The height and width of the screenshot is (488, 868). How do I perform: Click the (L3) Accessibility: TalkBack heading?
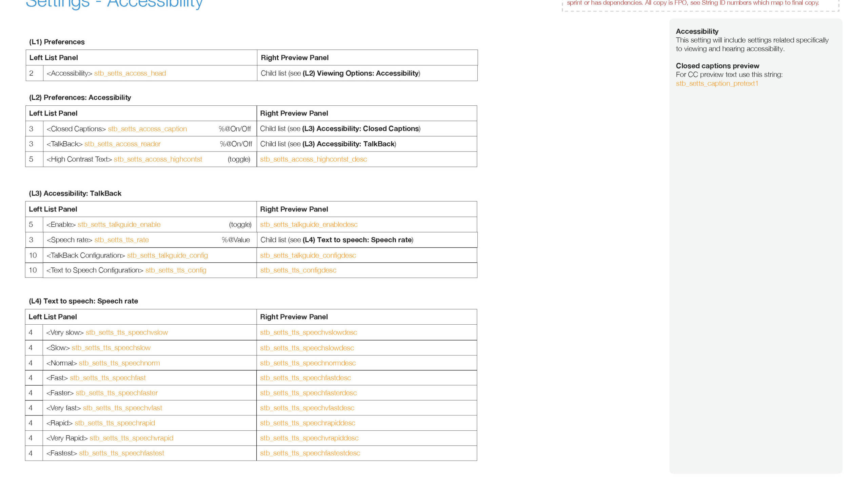coord(75,194)
